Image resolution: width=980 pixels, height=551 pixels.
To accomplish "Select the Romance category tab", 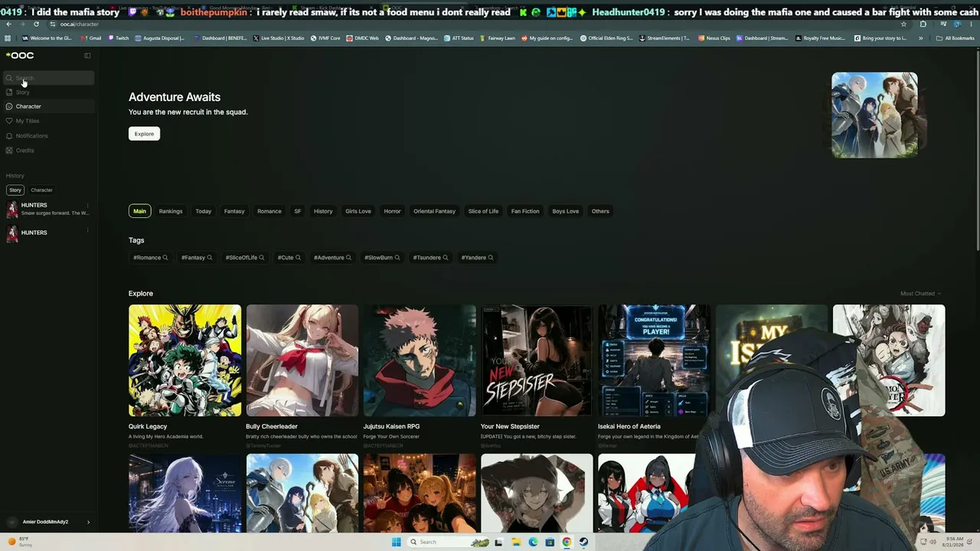I will [269, 211].
